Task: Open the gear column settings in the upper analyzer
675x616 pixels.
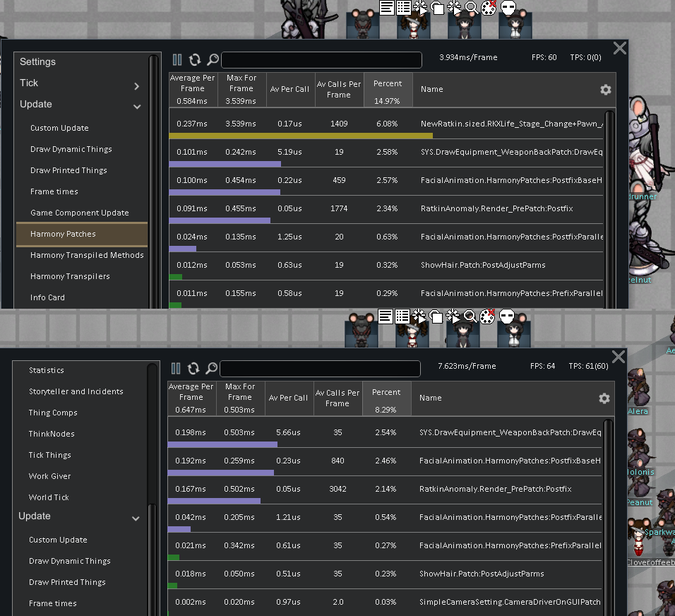Action: 605,90
